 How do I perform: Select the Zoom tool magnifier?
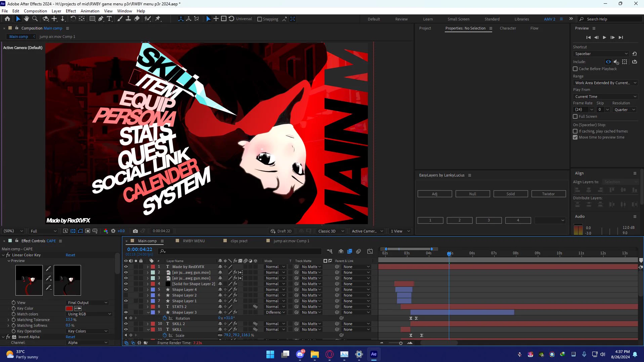pyautogui.click(x=35, y=19)
